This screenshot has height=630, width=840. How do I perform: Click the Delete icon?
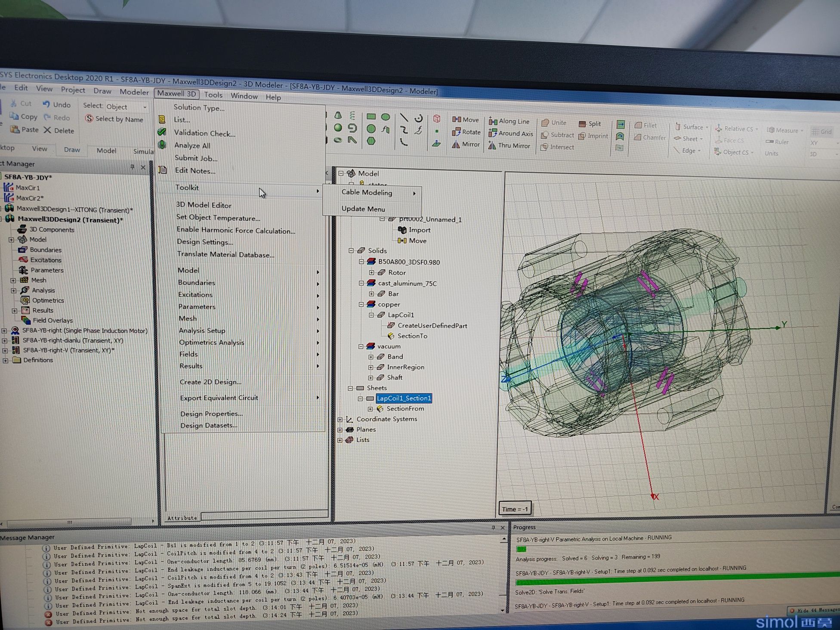[x=47, y=130]
